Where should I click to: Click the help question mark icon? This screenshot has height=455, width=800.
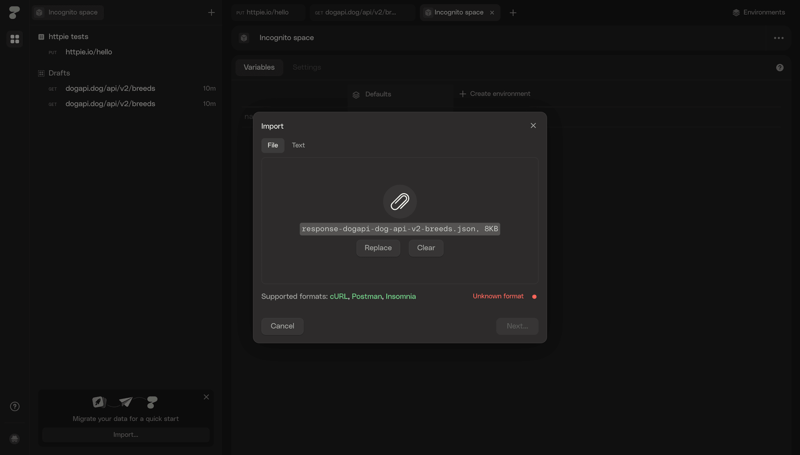(x=780, y=67)
